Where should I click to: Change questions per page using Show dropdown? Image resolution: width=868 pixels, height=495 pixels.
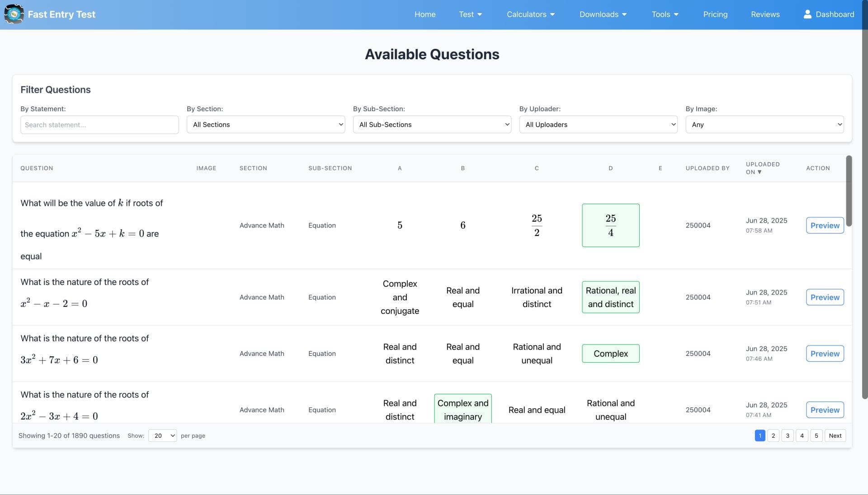pyautogui.click(x=162, y=435)
